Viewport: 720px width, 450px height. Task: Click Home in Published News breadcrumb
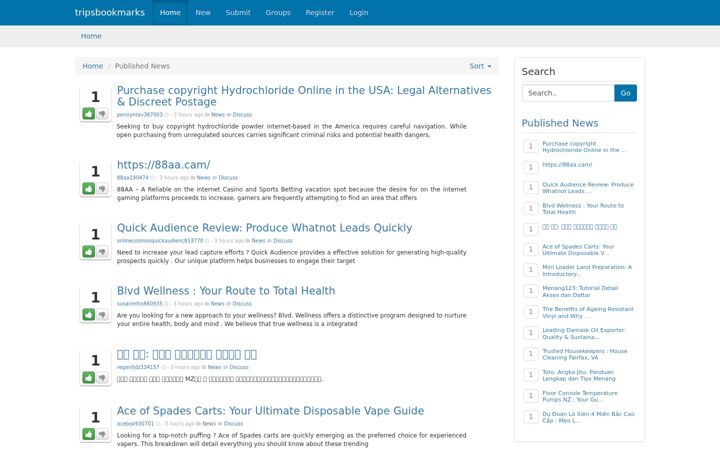92,66
